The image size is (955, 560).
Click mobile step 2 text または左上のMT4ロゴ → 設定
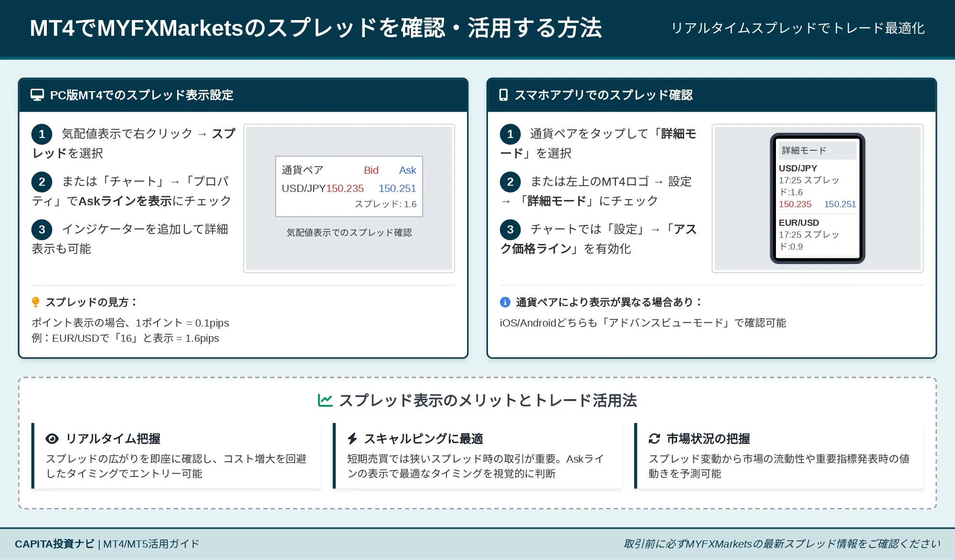pyautogui.click(x=596, y=191)
